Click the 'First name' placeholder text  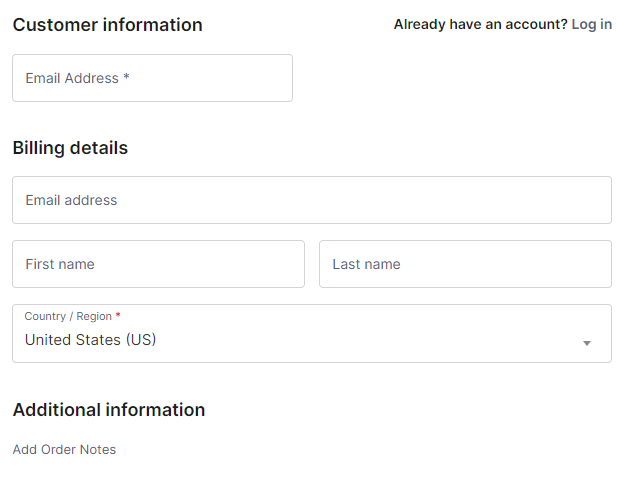(60, 264)
